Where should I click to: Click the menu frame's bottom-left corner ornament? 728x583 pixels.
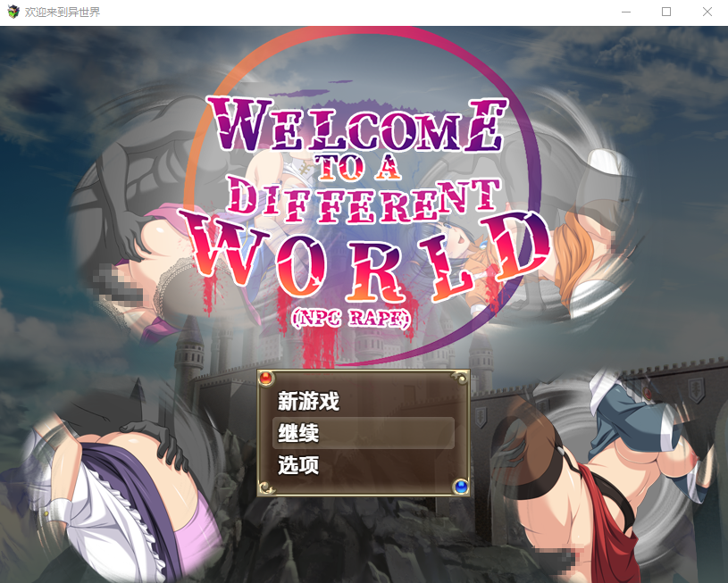tap(265, 487)
